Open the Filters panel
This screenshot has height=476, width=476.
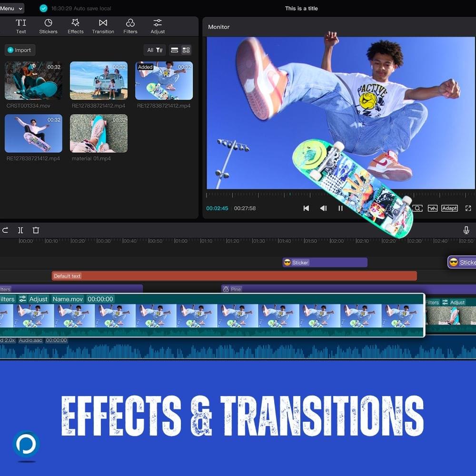130,26
